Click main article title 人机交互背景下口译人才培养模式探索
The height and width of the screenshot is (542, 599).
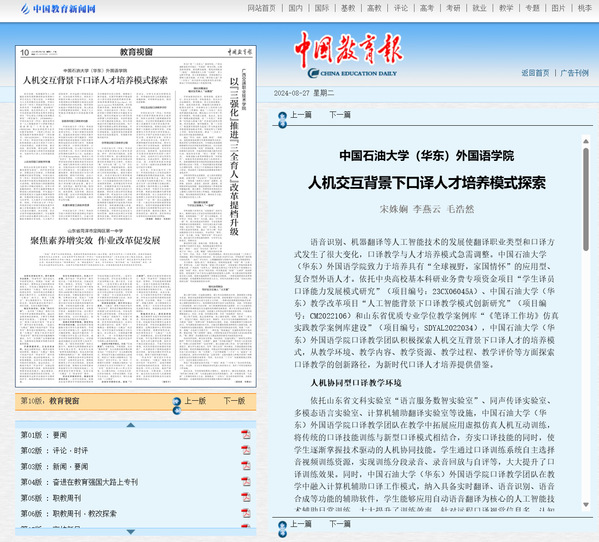[x=427, y=183]
